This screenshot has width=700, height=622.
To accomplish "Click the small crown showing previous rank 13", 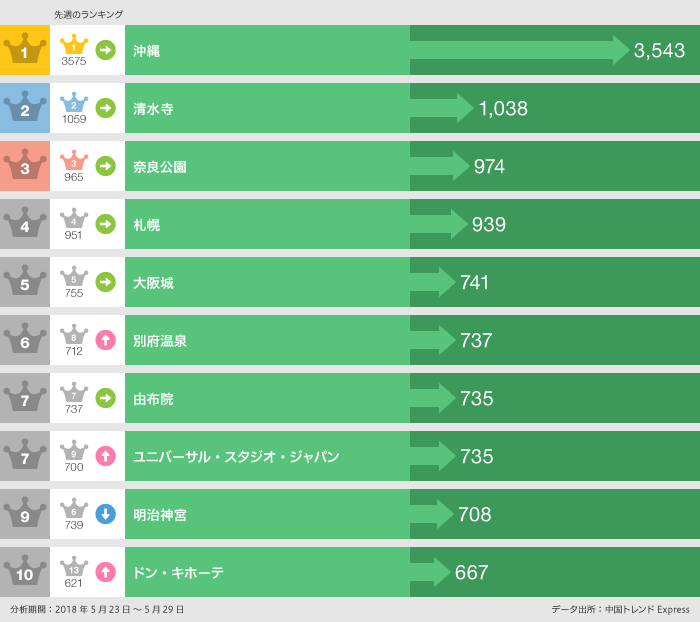I will click(74, 568).
